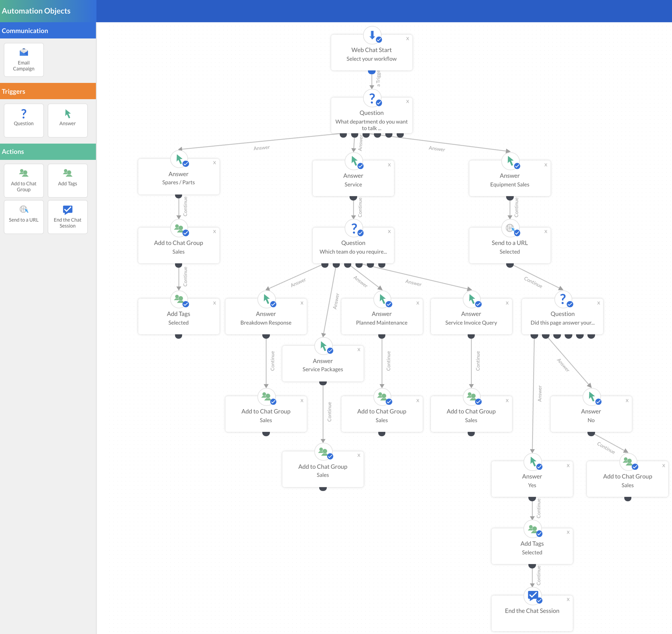This screenshot has height=634, width=672.
Task: Select the Answer Planned Maintenance node
Action: 382,318
